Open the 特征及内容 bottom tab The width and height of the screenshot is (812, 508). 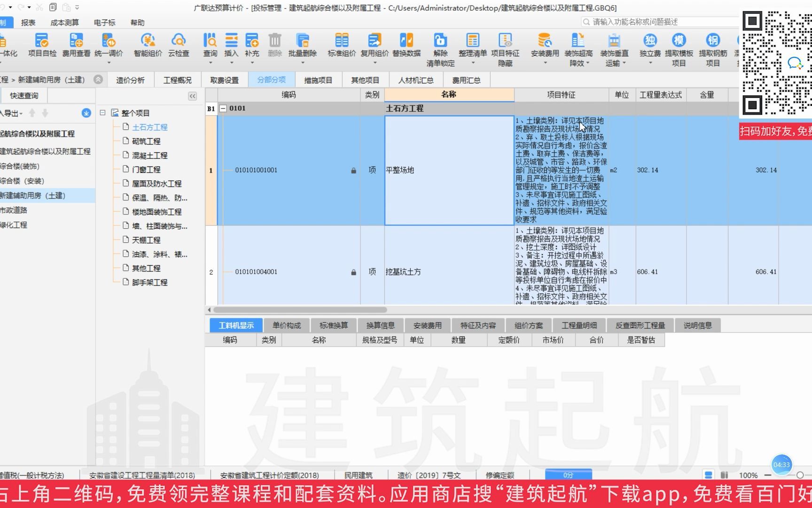478,325
